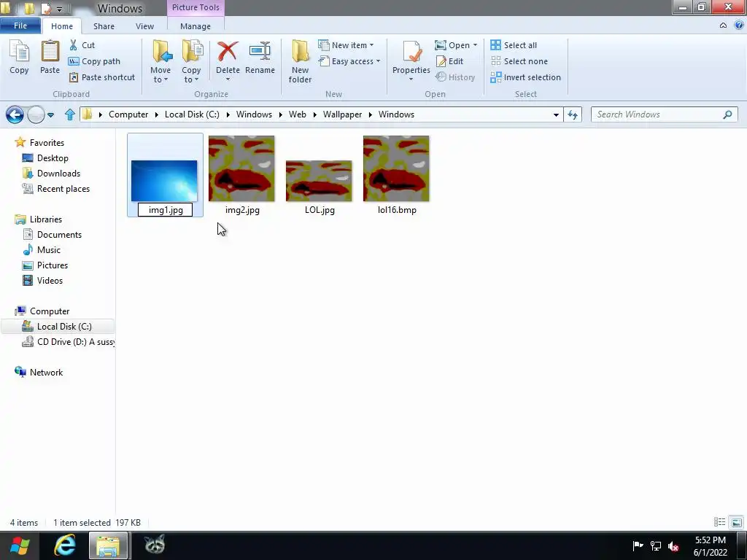Select the lol16.bmp thumbnail
The image size is (747, 560).
[x=396, y=168]
